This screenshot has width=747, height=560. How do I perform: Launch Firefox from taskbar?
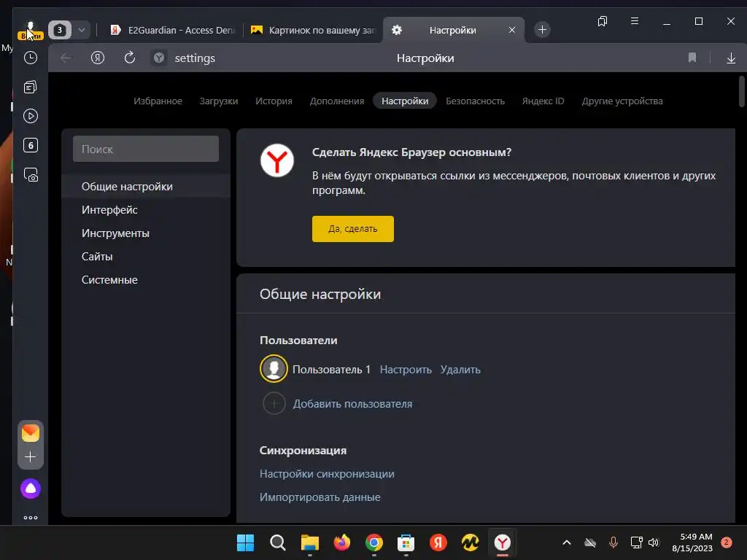click(342, 542)
